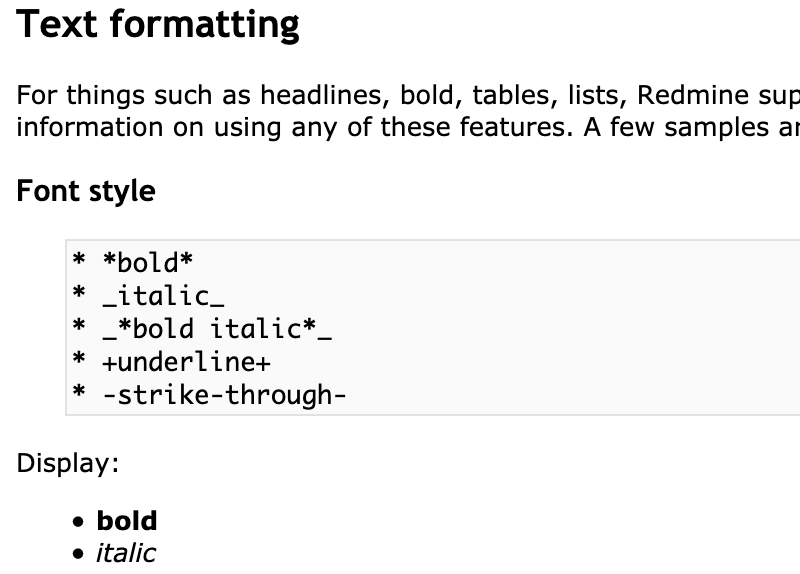Click the rendered italic list item
The image size is (800, 574).
pyautogui.click(x=126, y=554)
